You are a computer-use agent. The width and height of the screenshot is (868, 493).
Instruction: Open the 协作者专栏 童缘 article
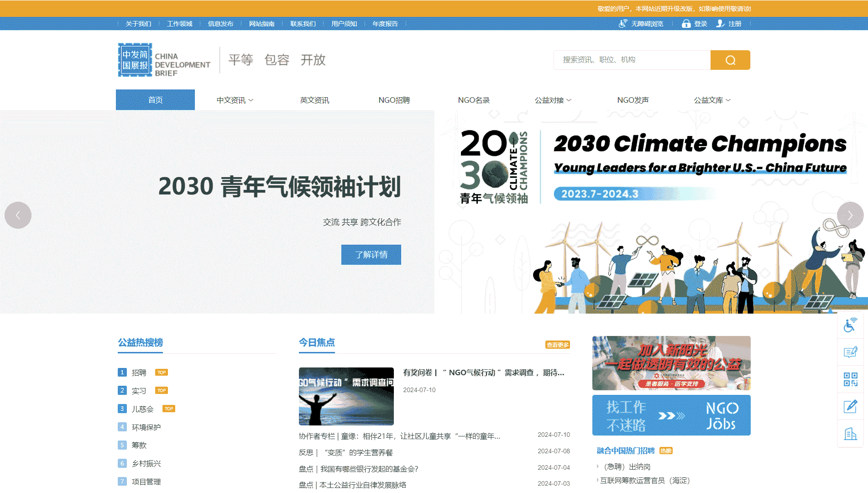[399, 436]
